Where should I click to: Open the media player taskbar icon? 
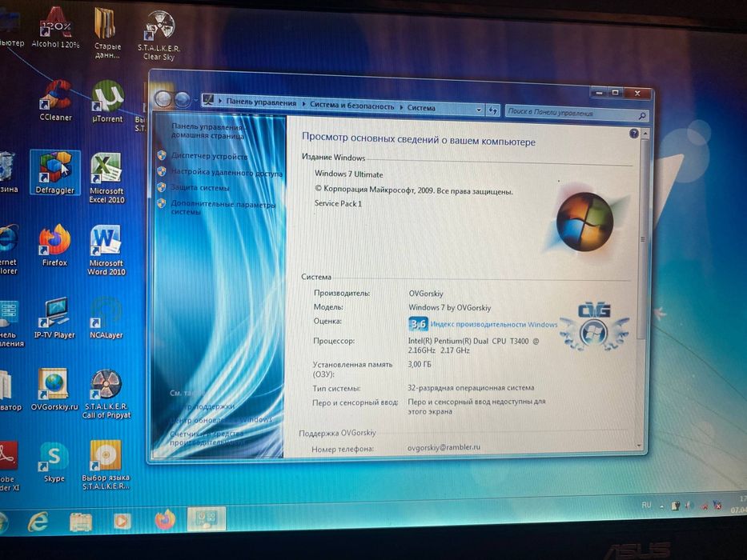click(x=122, y=522)
